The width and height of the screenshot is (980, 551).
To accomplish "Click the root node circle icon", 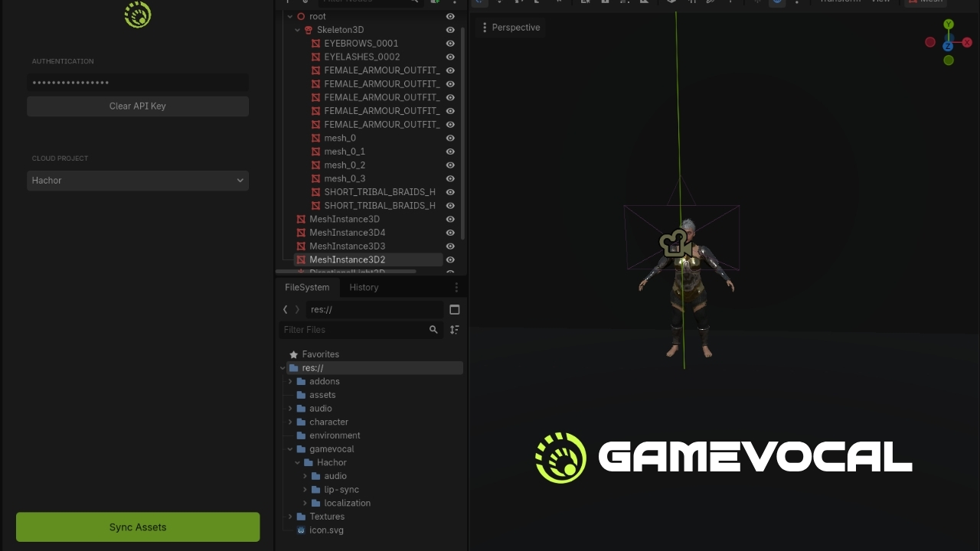I will pyautogui.click(x=301, y=16).
